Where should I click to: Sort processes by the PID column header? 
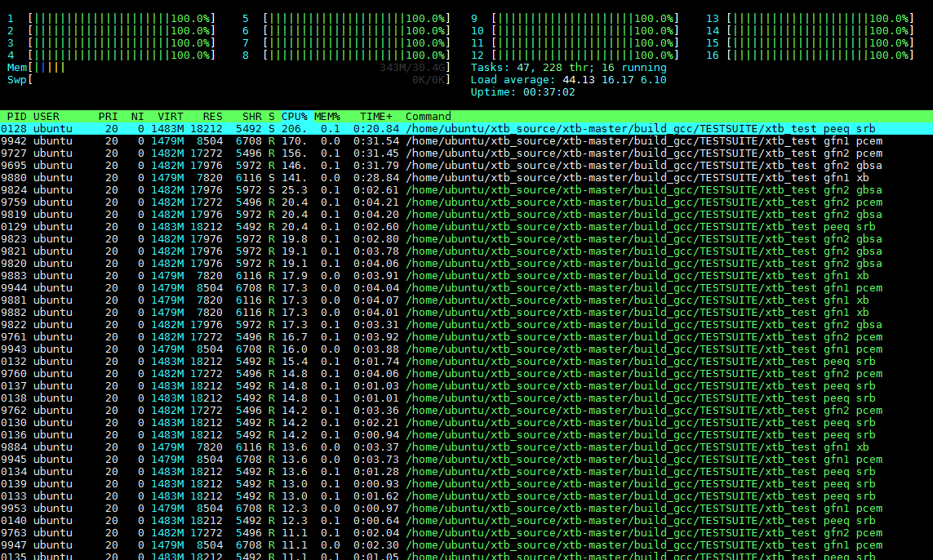point(16,117)
